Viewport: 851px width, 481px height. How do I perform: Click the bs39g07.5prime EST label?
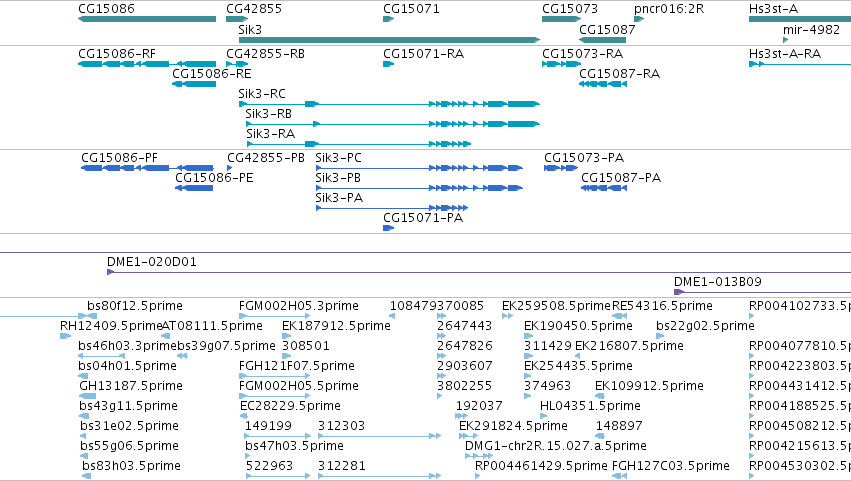coord(226,346)
